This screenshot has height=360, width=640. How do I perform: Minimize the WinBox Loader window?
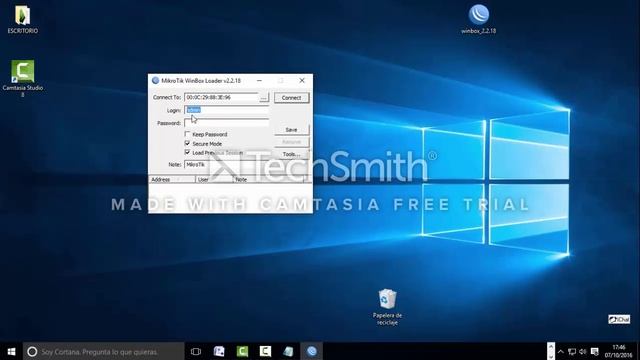(x=259, y=80)
